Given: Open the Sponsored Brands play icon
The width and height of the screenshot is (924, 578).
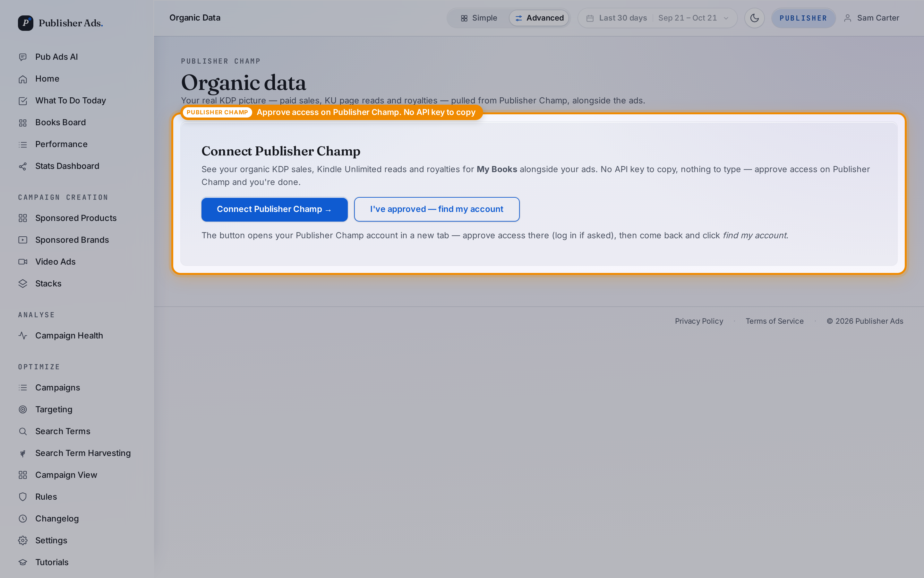Looking at the screenshot, I should pyautogui.click(x=23, y=240).
